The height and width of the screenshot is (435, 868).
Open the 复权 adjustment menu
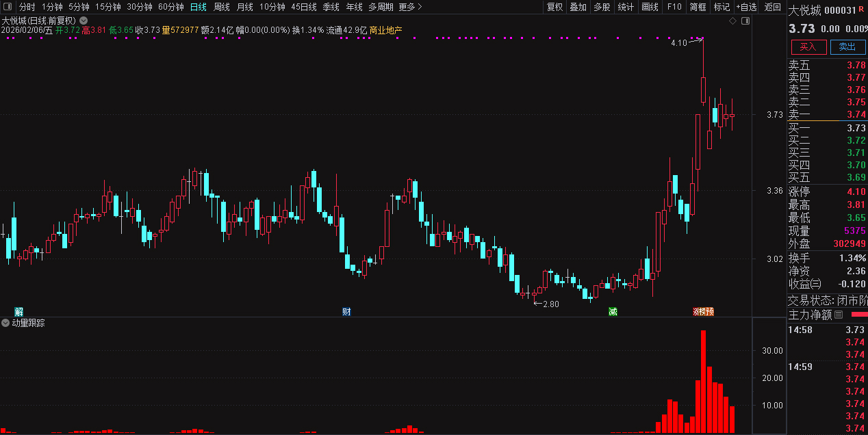pyautogui.click(x=555, y=7)
